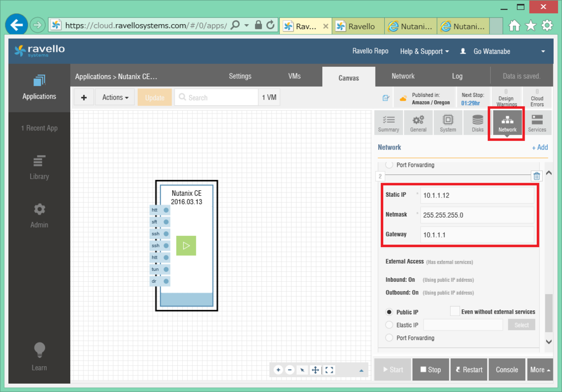
Task: Click the Update button
Action: click(155, 98)
